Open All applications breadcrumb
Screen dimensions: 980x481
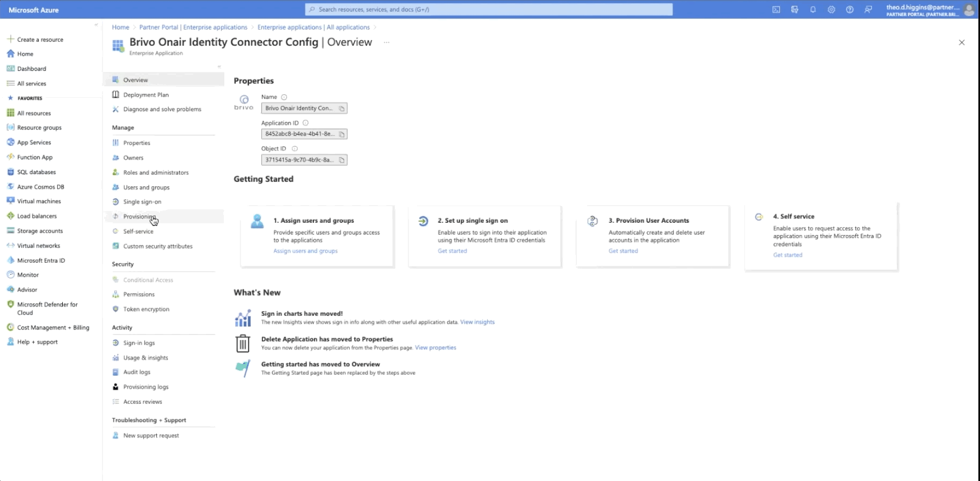tap(313, 27)
